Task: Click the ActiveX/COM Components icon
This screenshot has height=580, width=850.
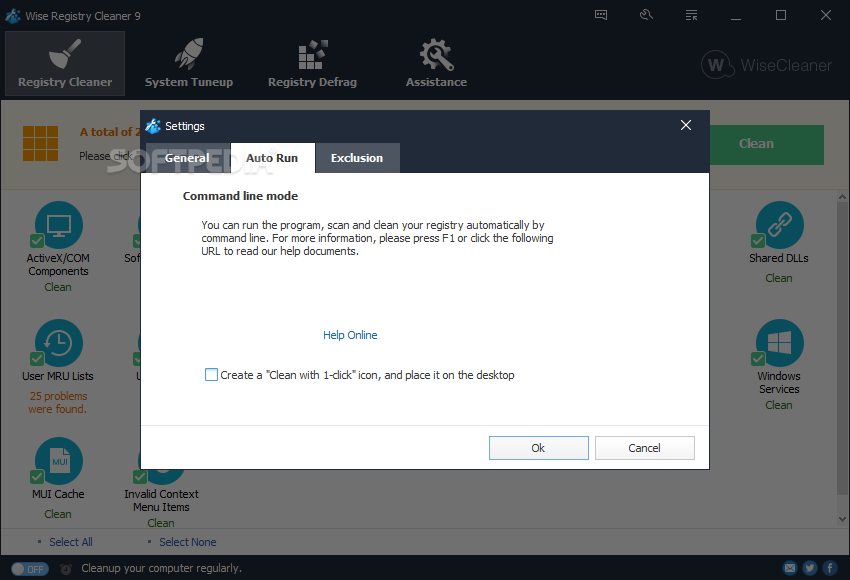Action: [x=59, y=225]
